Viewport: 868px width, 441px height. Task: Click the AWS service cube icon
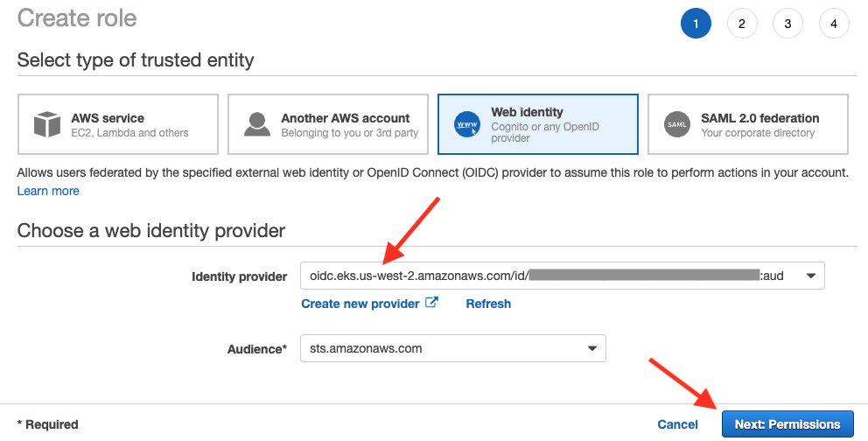[47, 124]
